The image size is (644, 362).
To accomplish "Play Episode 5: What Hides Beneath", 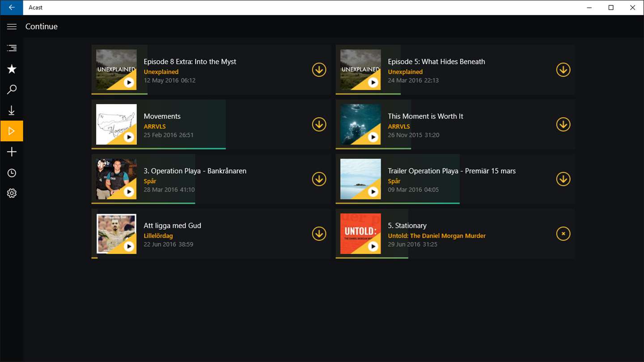I will [373, 82].
